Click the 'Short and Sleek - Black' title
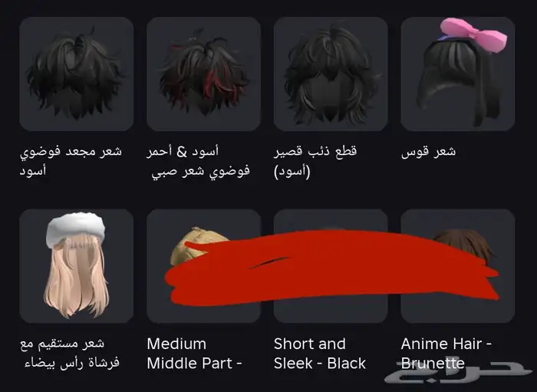Viewport: 537px width, 392px height. [320, 354]
